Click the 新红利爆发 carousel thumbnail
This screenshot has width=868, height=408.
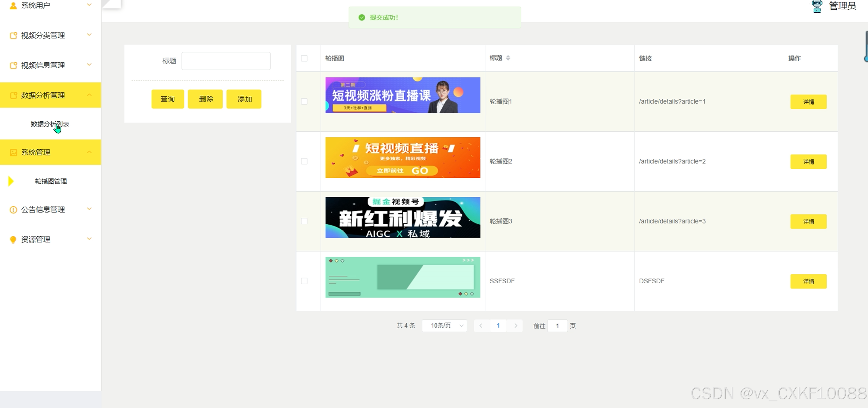[x=402, y=217]
